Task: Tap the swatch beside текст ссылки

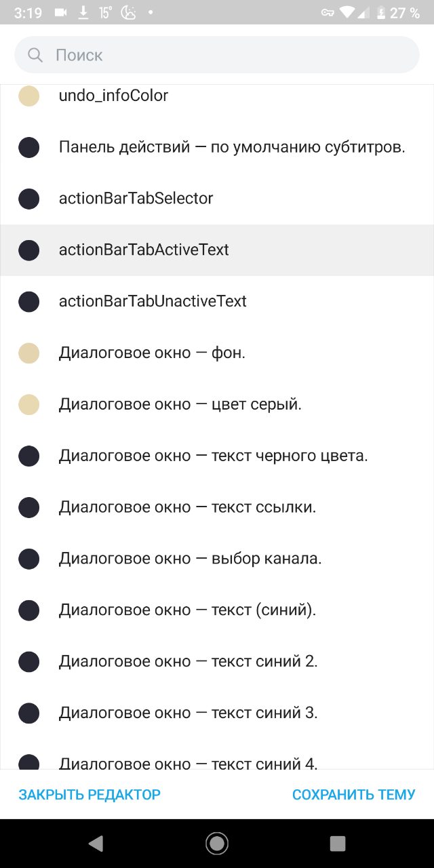Action: pos(28,508)
